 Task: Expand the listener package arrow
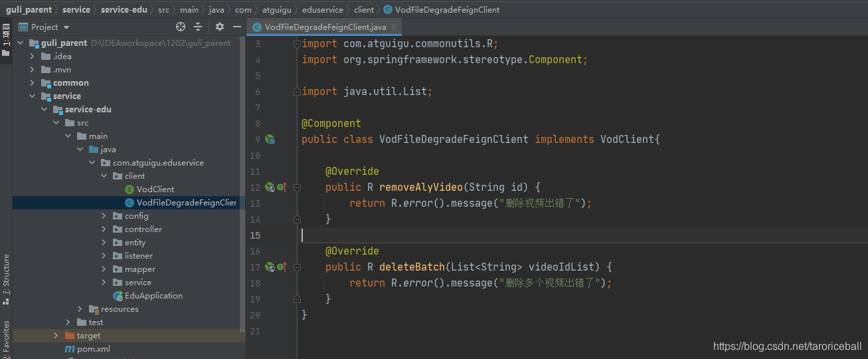click(104, 256)
